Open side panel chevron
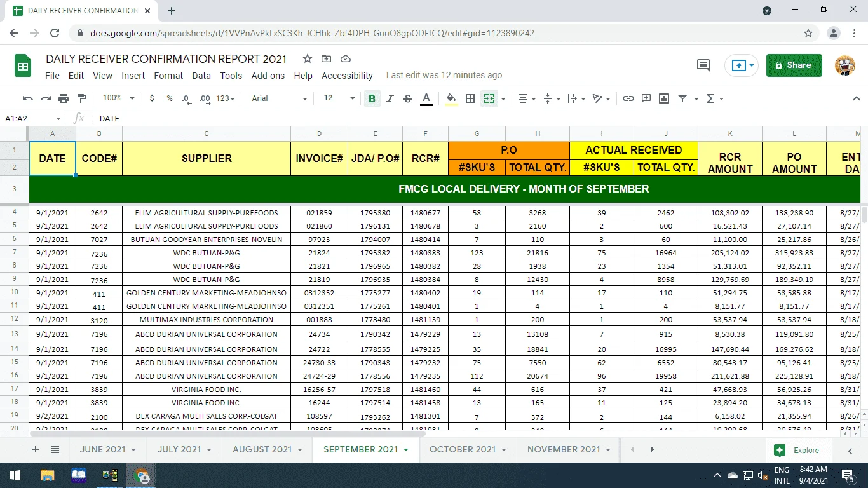This screenshot has height=488, width=868. pyautogui.click(x=850, y=451)
